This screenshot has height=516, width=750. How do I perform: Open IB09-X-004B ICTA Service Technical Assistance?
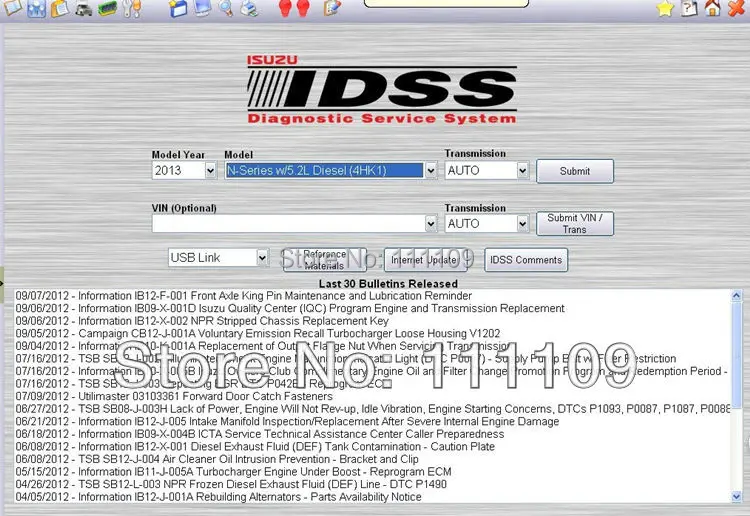(x=260, y=434)
